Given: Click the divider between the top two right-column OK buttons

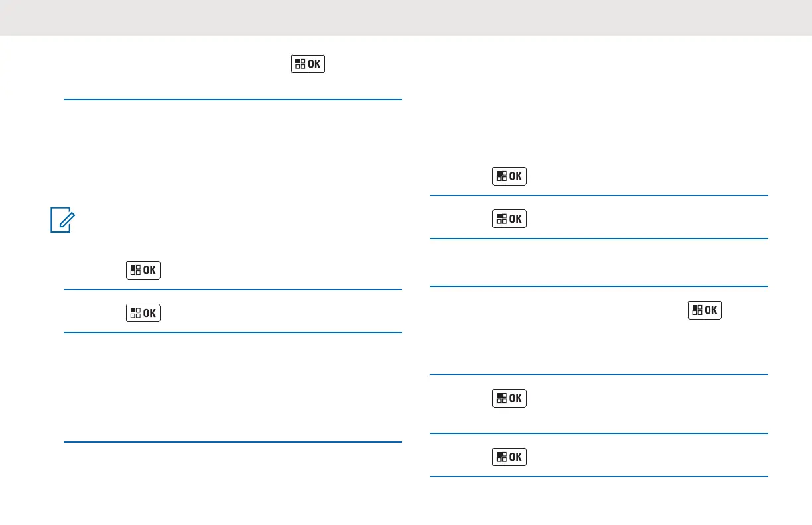Looking at the screenshot, I should [599, 196].
